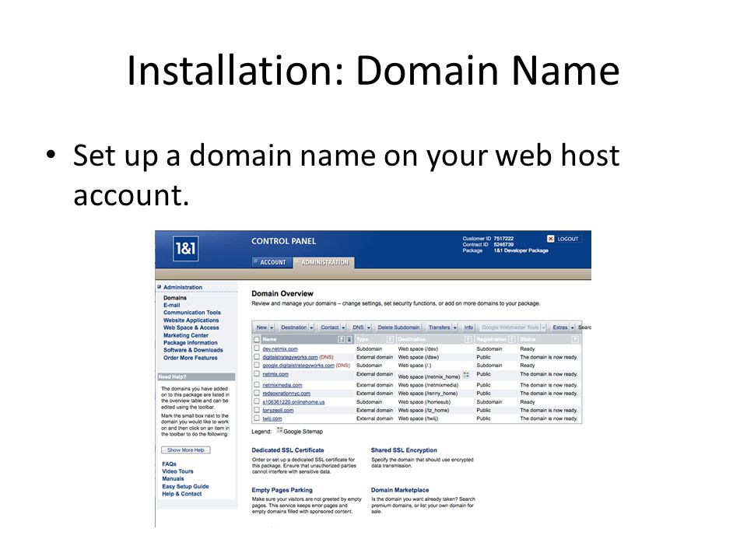Open the Empty Pages Parking link

(x=282, y=490)
